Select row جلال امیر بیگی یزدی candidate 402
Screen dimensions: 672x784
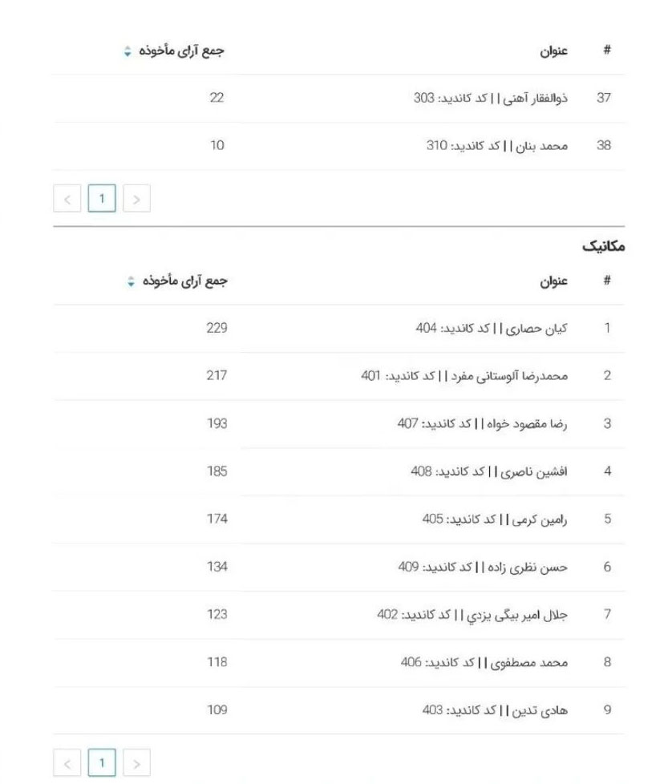point(338,615)
